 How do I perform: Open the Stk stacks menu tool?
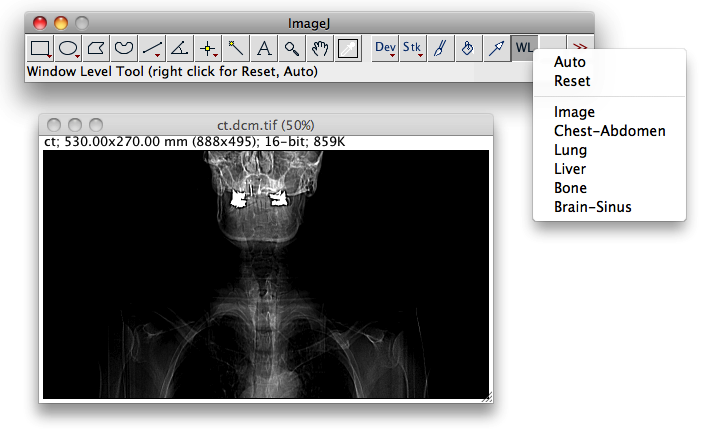(x=413, y=48)
